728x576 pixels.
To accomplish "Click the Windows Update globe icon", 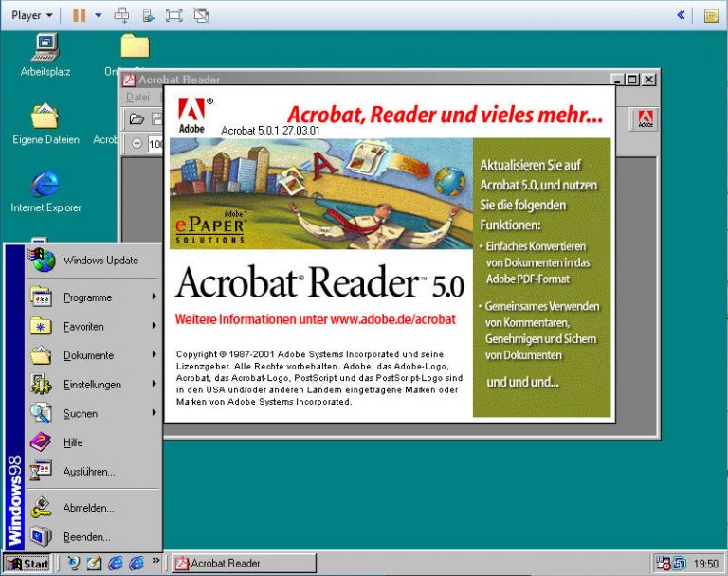I will [x=43, y=260].
